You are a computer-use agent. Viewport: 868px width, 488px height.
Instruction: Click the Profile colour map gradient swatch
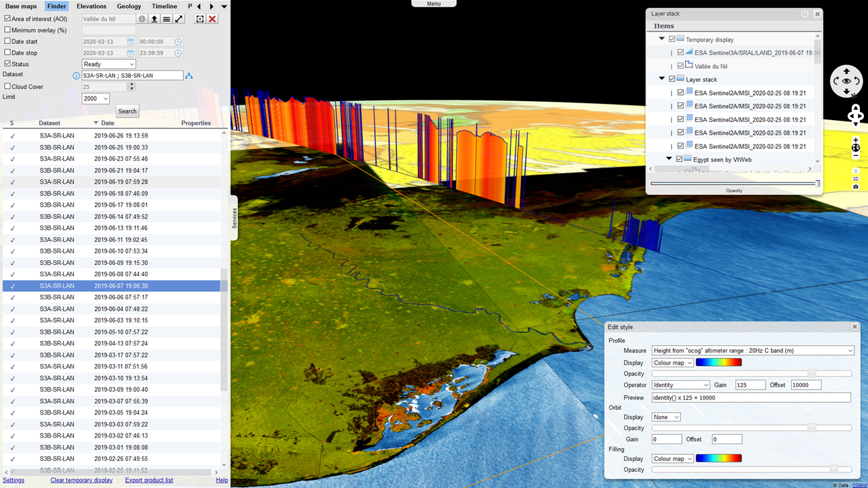click(718, 363)
